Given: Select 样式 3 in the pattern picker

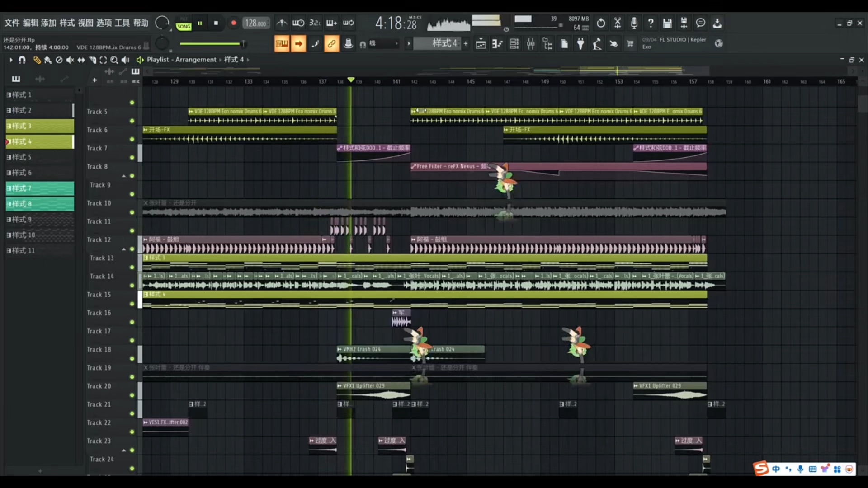Looking at the screenshot, I should click(40, 126).
